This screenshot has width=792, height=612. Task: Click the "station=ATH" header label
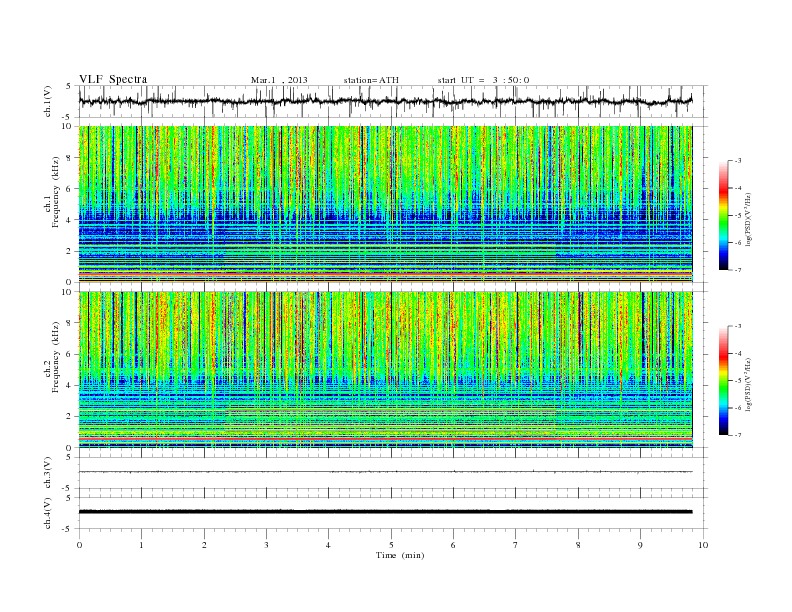371,80
